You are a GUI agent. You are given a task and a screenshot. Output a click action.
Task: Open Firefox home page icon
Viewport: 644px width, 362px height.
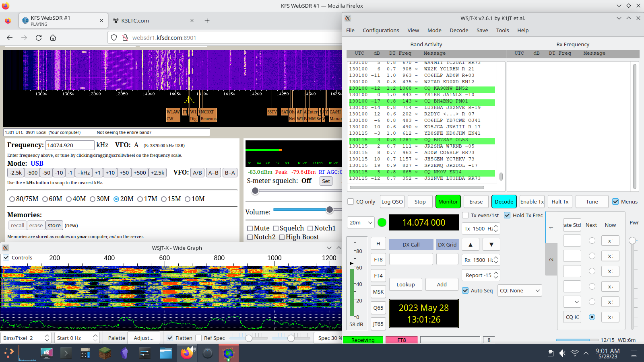click(x=53, y=37)
